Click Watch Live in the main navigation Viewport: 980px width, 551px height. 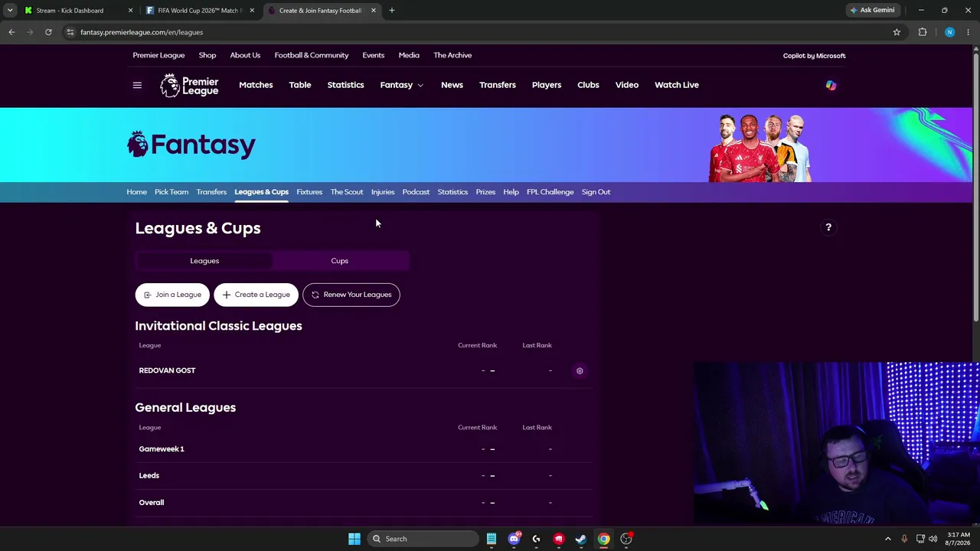pyautogui.click(x=677, y=85)
